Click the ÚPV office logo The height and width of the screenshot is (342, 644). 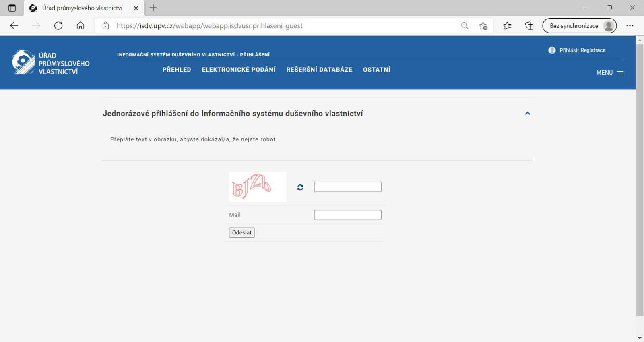tap(51, 63)
